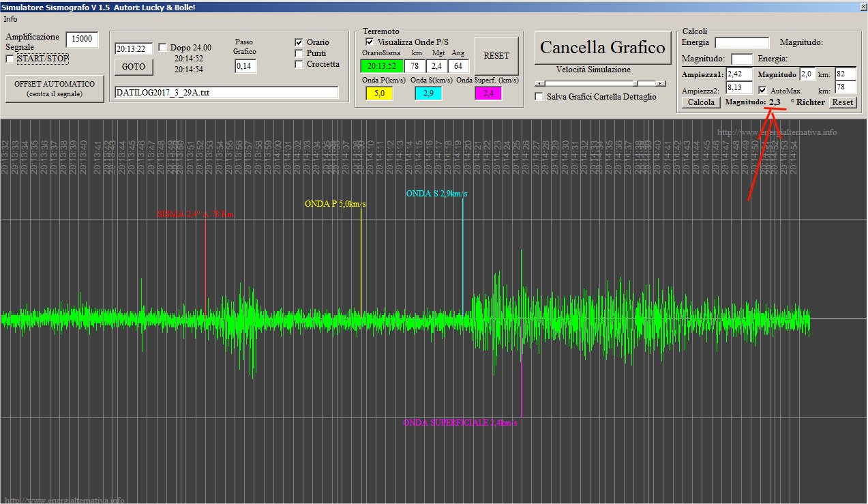Click the DATILOG2017_3_29A.txt file name field

point(226,92)
